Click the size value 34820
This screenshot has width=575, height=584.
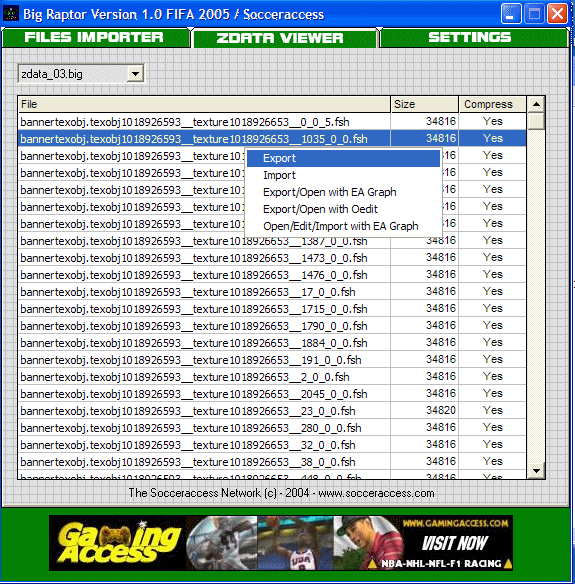[441, 410]
